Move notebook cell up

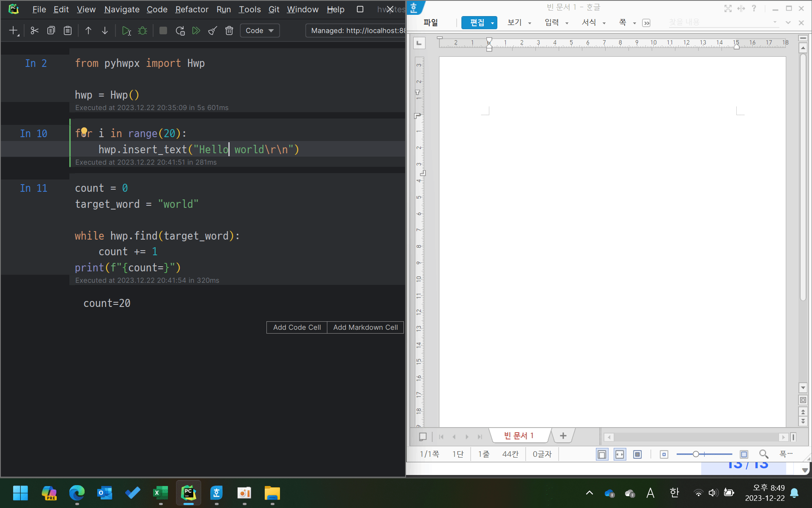point(88,30)
